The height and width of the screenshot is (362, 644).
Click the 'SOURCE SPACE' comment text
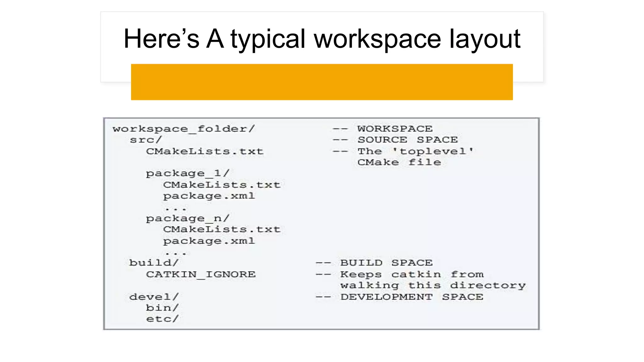coord(408,140)
